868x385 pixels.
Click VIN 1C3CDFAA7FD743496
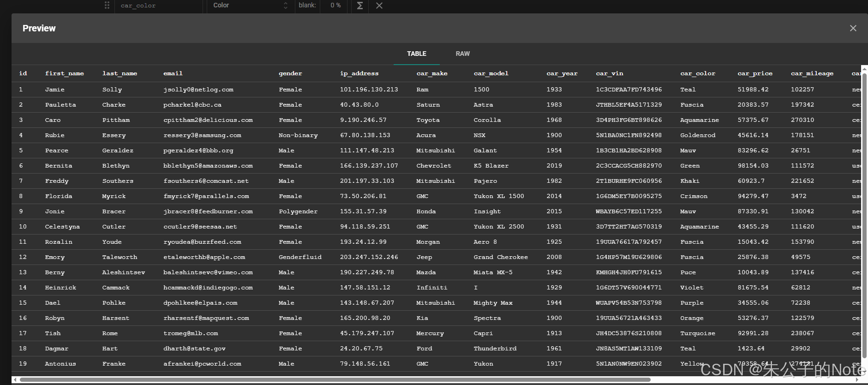click(x=629, y=90)
